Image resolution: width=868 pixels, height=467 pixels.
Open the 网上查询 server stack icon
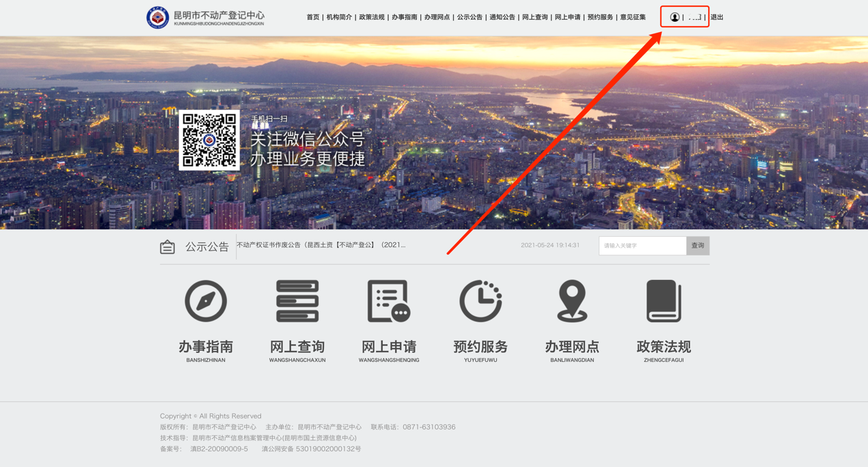click(x=297, y=301)
